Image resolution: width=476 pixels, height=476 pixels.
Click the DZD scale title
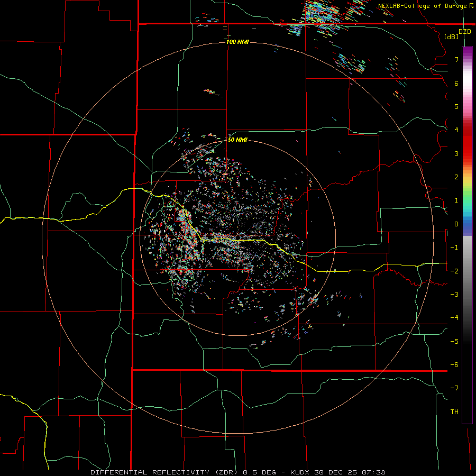tap(465, 31)
